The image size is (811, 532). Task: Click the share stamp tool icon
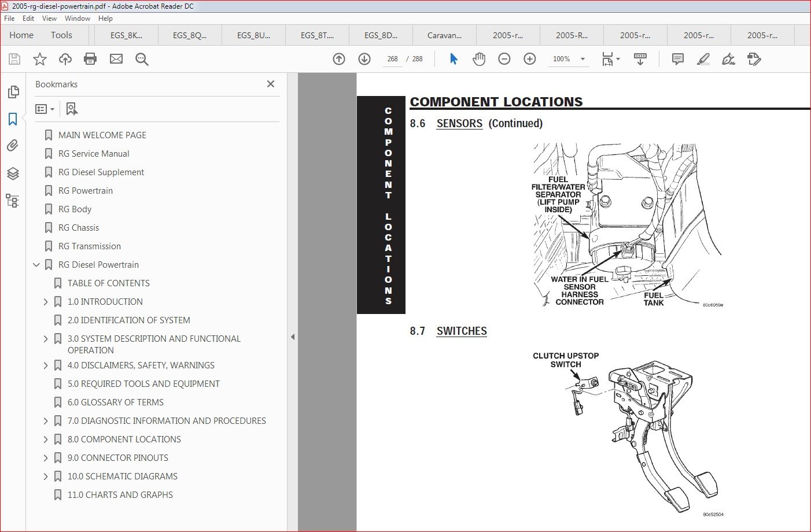(x=754, y=59)
